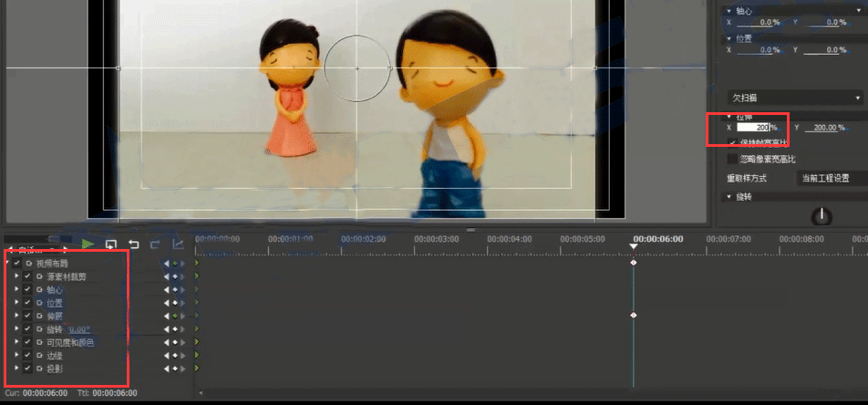Click the green play button
Viewport: 868px width, 405px height.
click(88, 244)
